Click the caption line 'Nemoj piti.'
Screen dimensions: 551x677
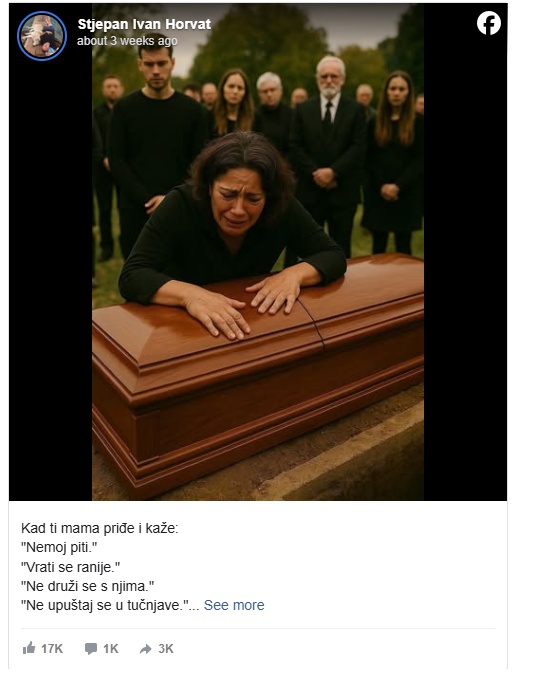click(x=59, y=547)
